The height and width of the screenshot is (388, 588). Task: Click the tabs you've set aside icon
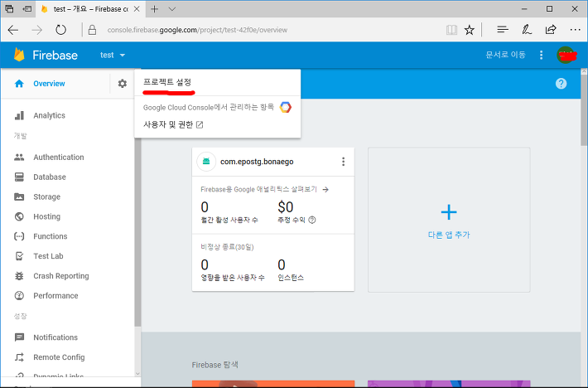(x=9, y=8)
